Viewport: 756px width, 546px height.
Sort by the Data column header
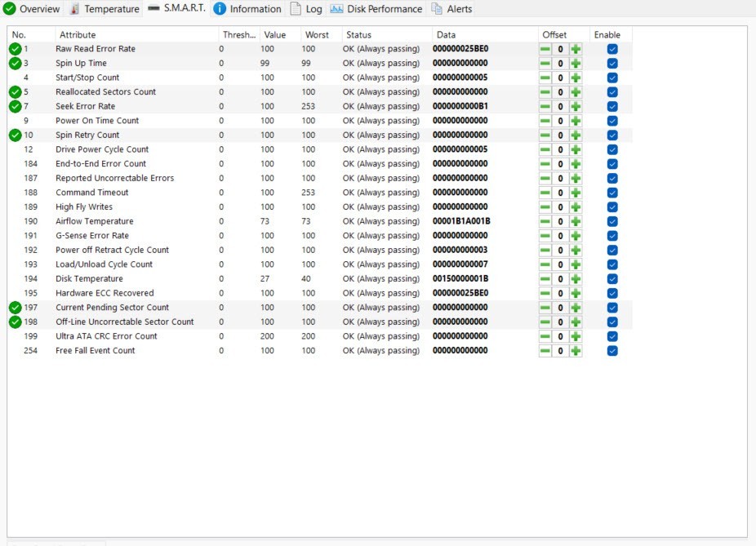point(485,35)
